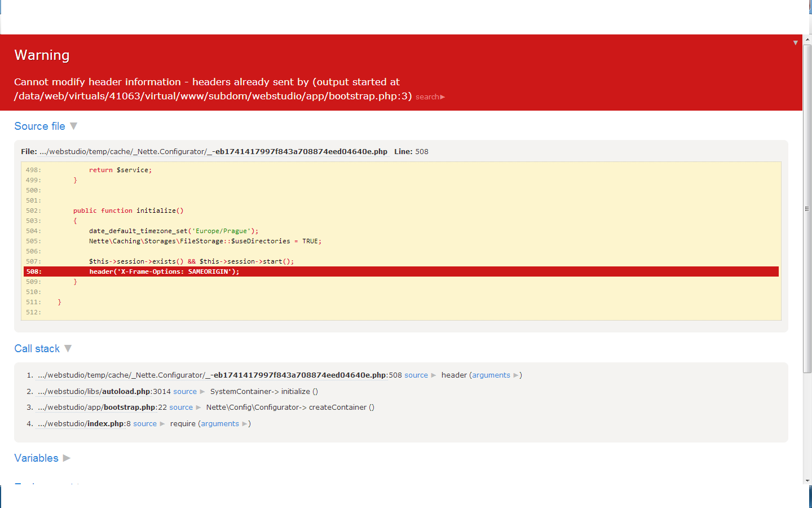Show source for bootstrap.php line 22
This screenshot has width=812, height=508.
(181, 408)
